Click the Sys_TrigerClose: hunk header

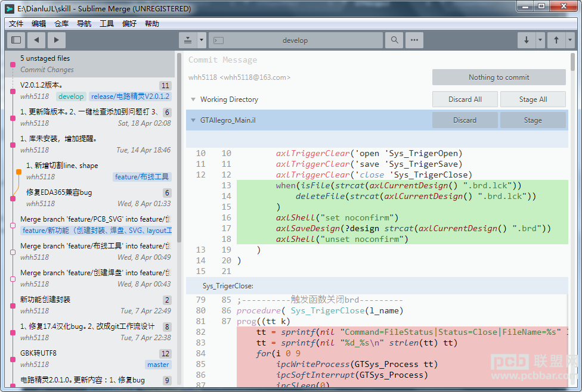pyautogui.click(x=377, y=286)
